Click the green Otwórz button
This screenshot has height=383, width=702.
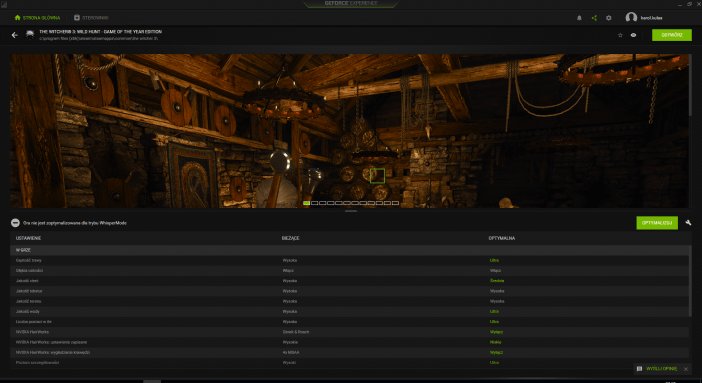click(672, 35)
